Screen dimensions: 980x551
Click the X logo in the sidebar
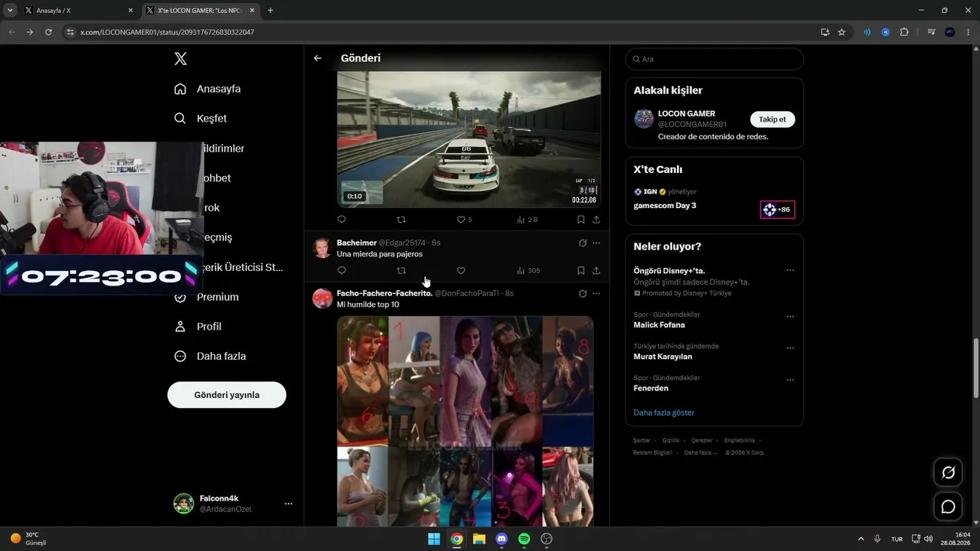[180, 59]
